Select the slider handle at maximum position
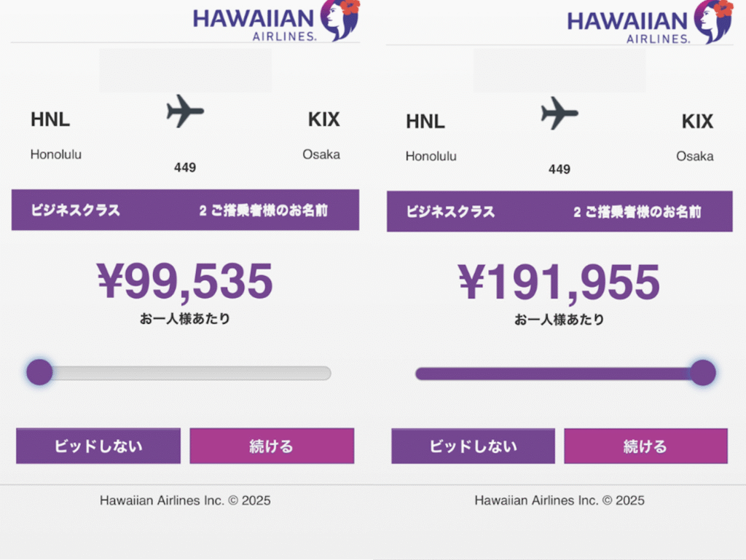The width and height of the screenshot is (746, 560). pos(703,373)
